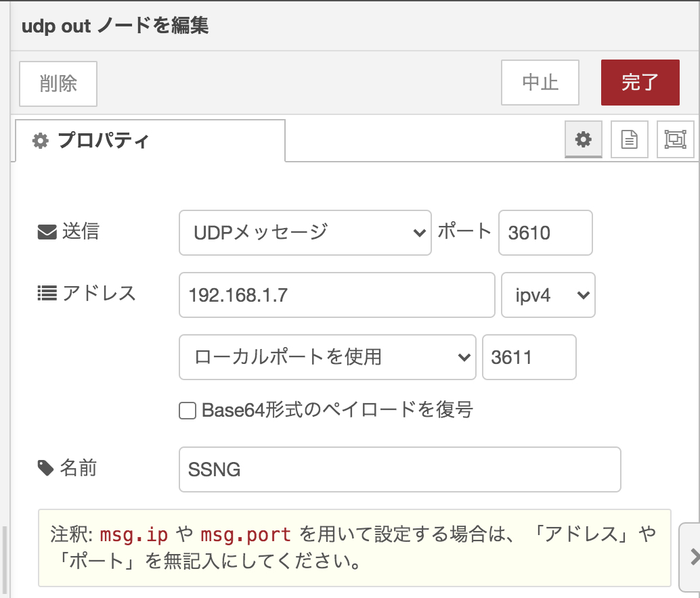Open the node description document icon
The image size is (700, 598).
629,139
